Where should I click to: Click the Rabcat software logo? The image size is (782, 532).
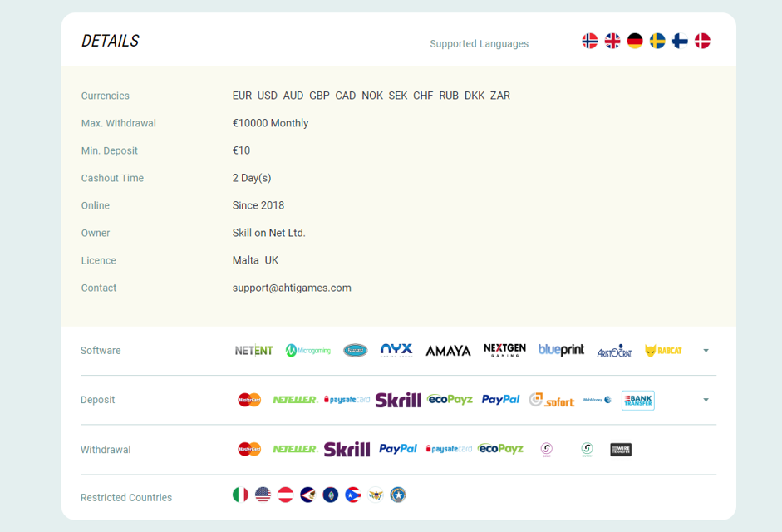click(x=663, y=351)
